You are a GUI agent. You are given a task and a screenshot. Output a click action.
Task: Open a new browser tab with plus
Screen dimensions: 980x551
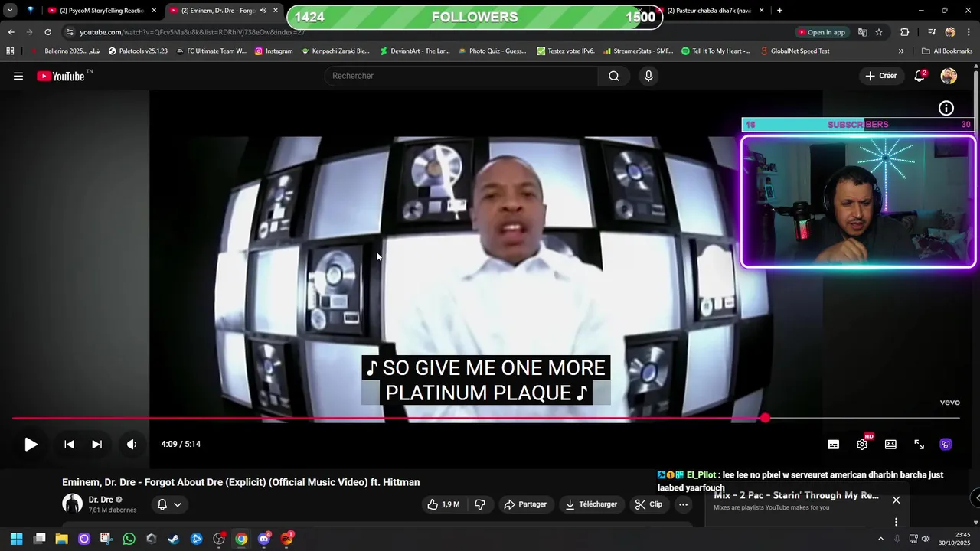click(x=779, y=11)
